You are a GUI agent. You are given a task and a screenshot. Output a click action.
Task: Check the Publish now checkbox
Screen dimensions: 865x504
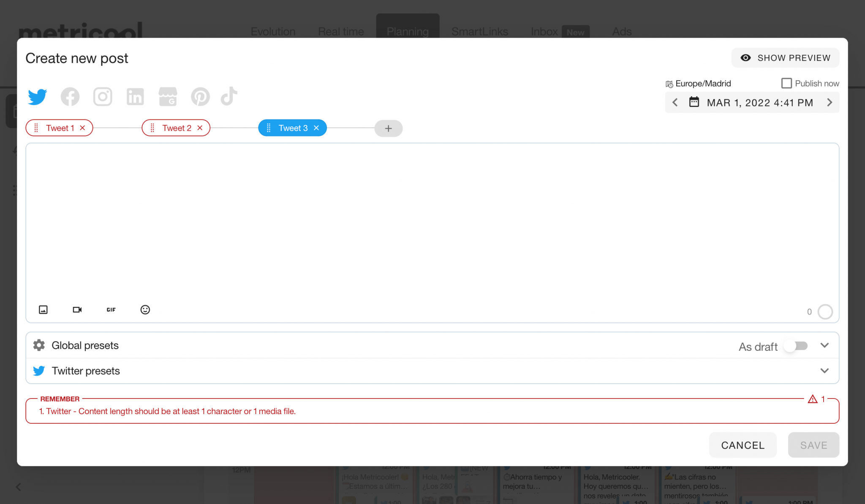pos(786,83)
